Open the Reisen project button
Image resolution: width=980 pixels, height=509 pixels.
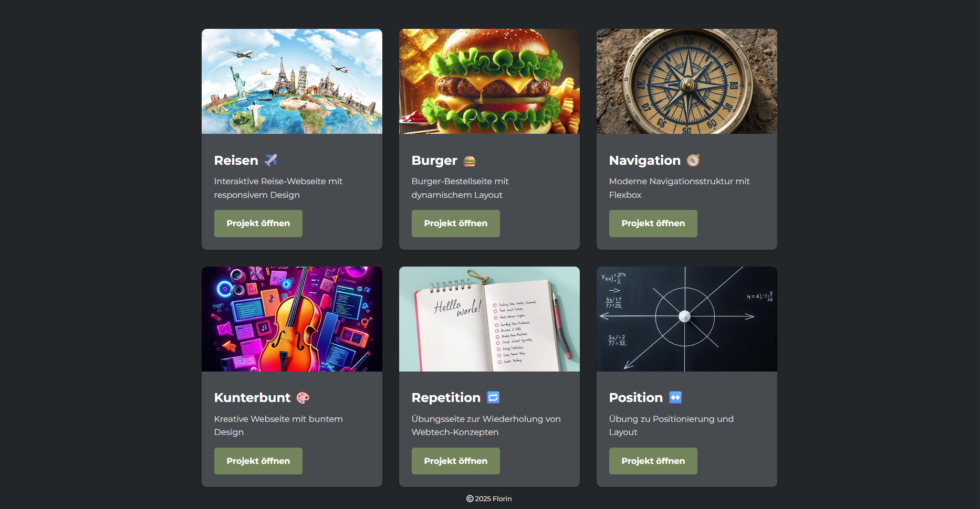(x=258, y=224)
